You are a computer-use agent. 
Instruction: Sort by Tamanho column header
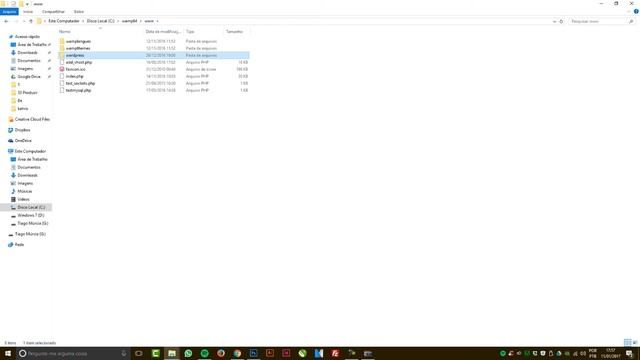235,31
